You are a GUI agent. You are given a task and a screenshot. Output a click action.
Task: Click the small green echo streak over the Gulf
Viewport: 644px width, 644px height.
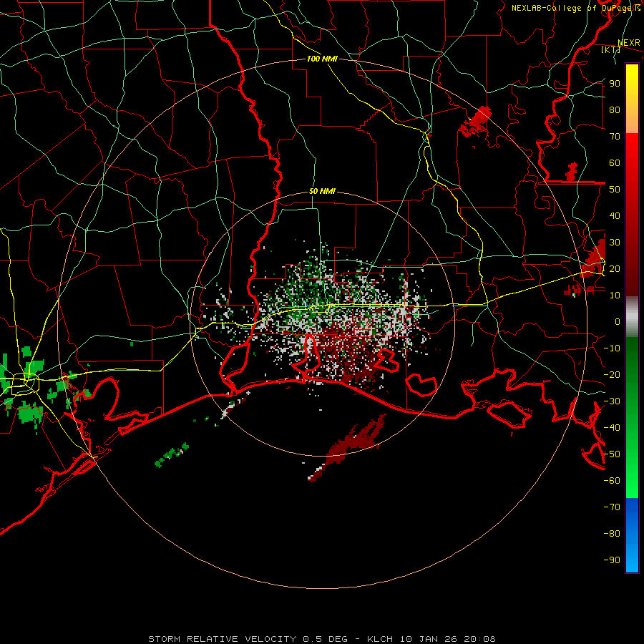172,454
